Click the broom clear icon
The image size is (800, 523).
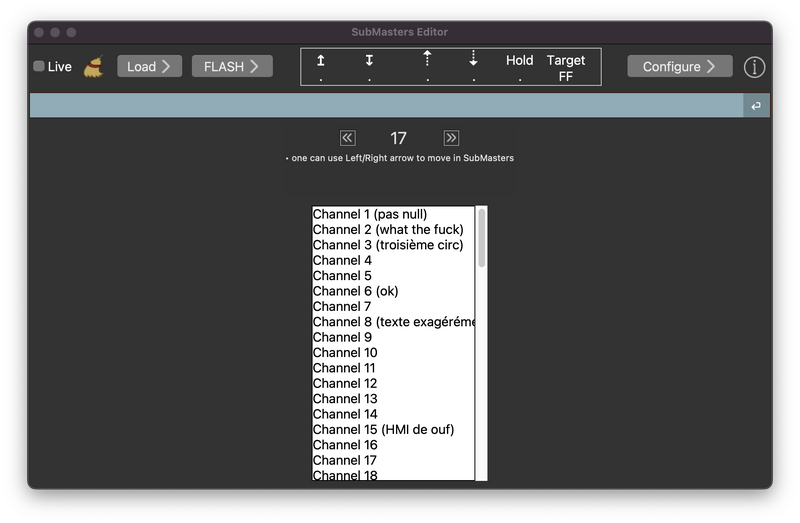94,66
